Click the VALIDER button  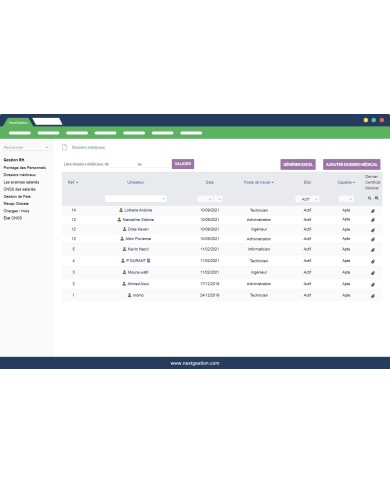pyautogui.click(x=183, y=164)
